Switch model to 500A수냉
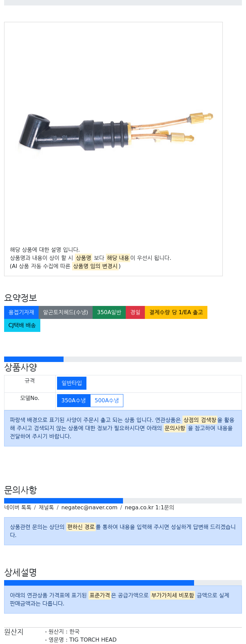The image size is (246, 644). click(x=107, y=401)
